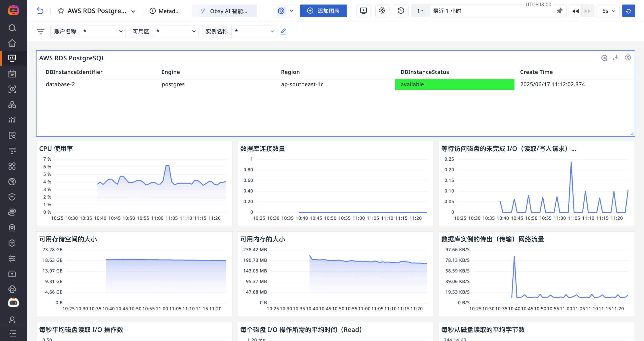Open the four-circles grid icon in the sidebar

point(12,166)
